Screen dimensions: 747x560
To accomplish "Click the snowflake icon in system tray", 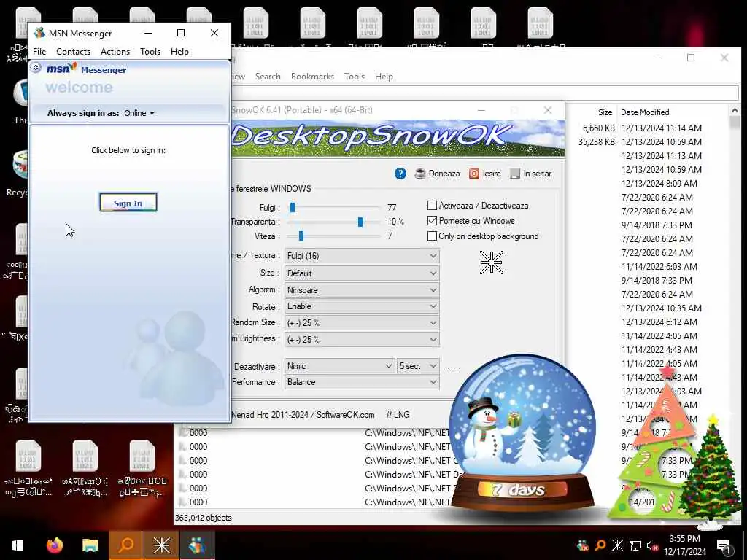I will pos(617,545).
